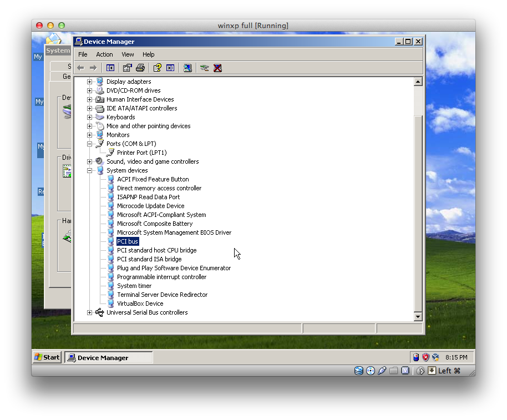Select Direct memory access controller

click(x=159, y=188)
